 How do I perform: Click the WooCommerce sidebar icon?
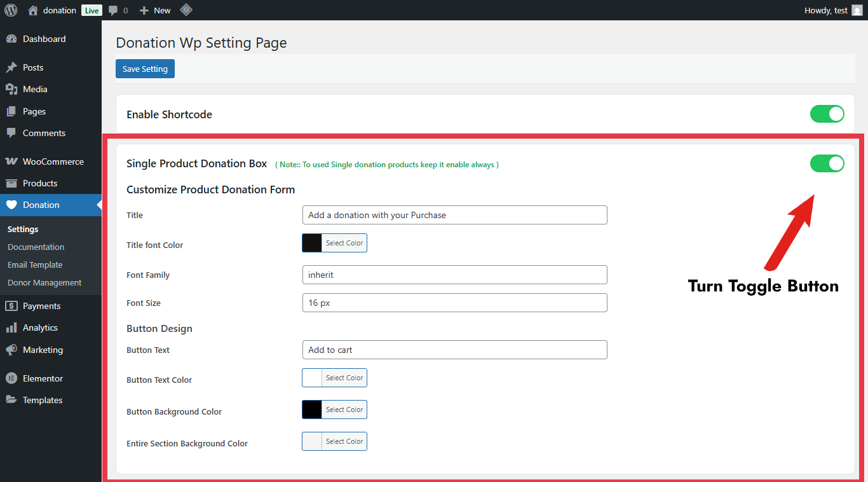click(11, 162)
